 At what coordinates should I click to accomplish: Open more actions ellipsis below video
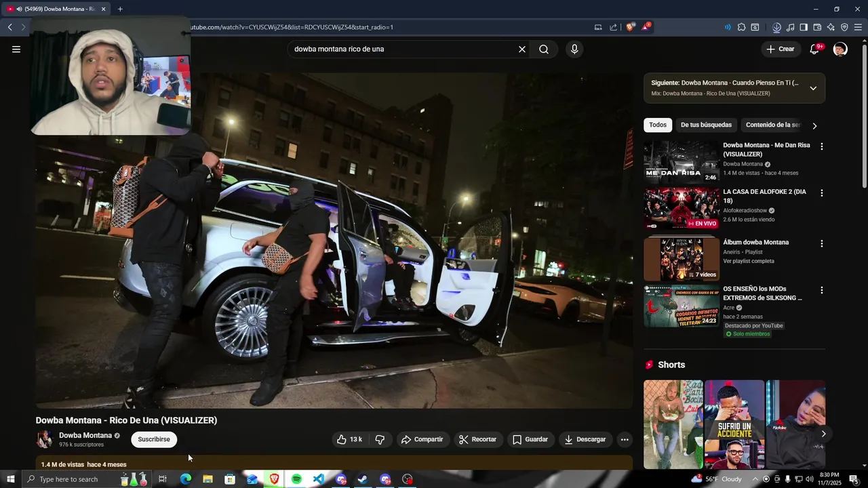click(625, 439)
